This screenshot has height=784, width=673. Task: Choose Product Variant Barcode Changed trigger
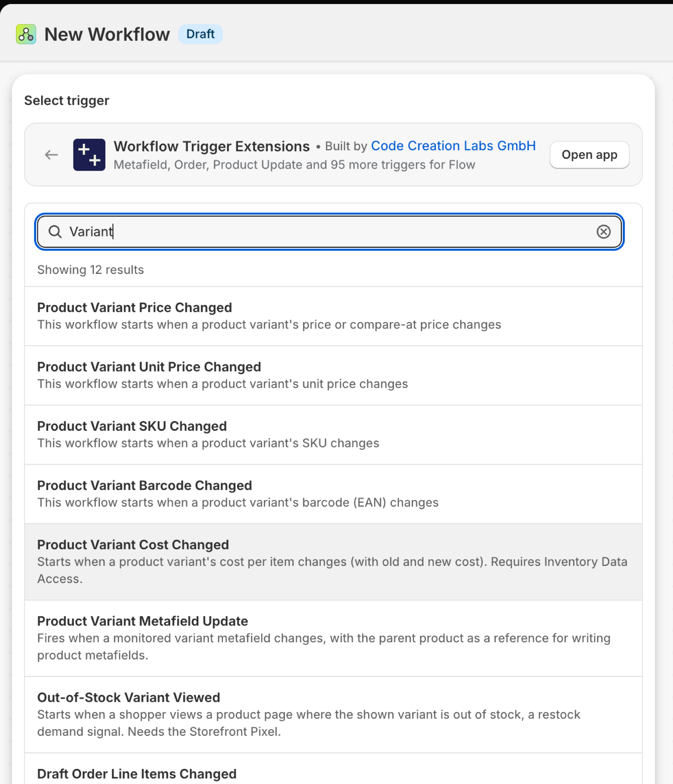tap(333, 494)
